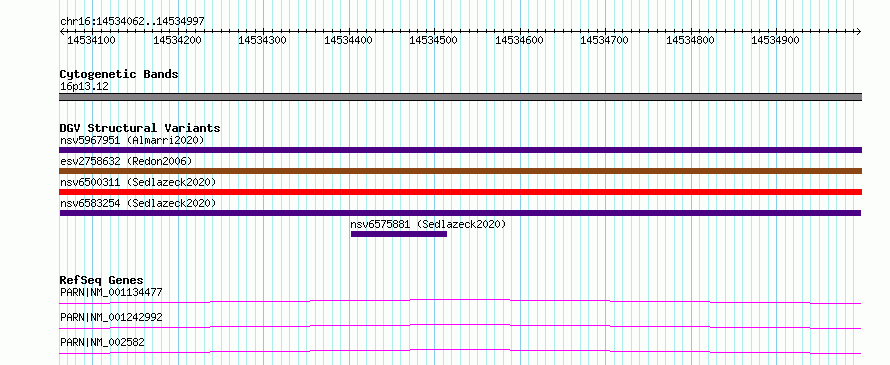This screenshot has height=365, width=890.
Task: Select the 16p13.12 band label
Action: [84, 87]
